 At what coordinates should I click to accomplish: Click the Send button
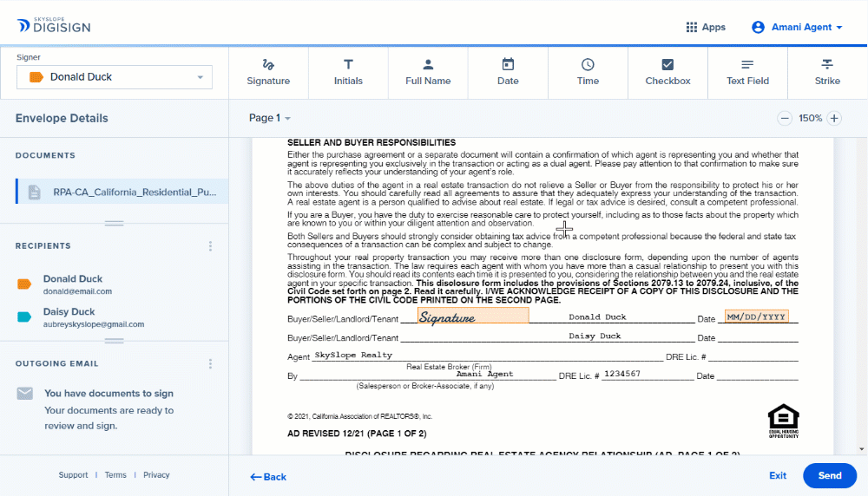(829, 475)
